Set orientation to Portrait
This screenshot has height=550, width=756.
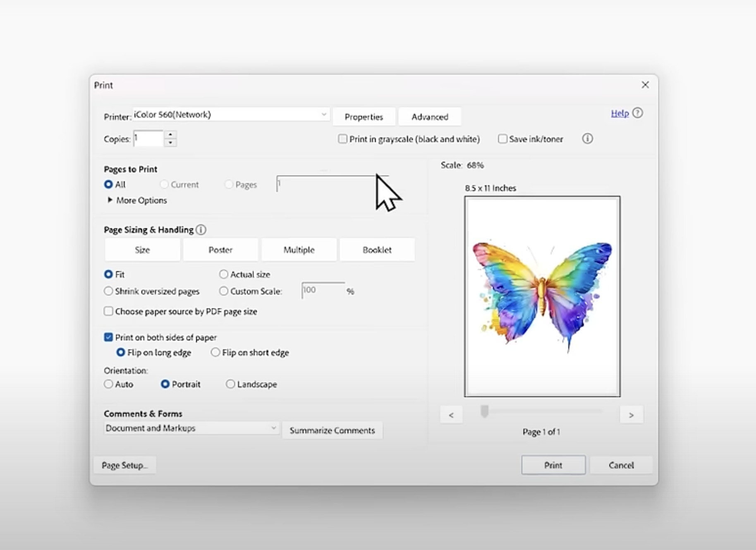point(165,384)
